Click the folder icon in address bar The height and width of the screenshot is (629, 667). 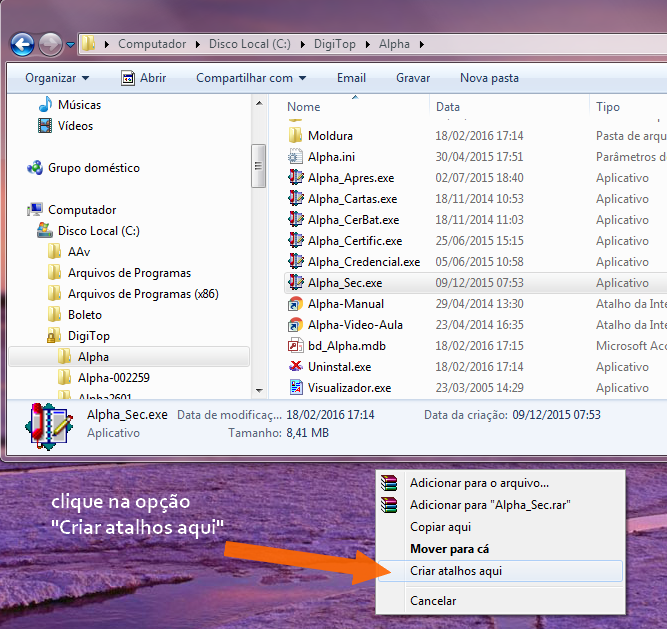point(88,43)
